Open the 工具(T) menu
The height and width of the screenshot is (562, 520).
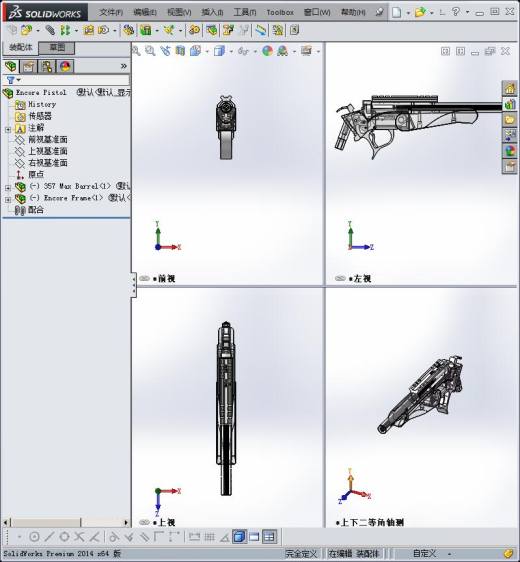pos(245,12)
